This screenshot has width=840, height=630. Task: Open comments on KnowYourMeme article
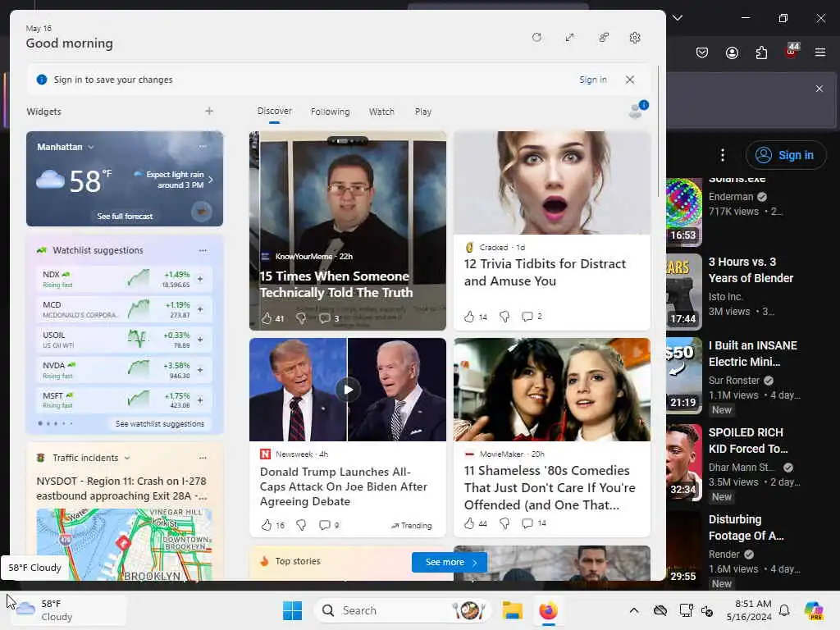(325, 318)
